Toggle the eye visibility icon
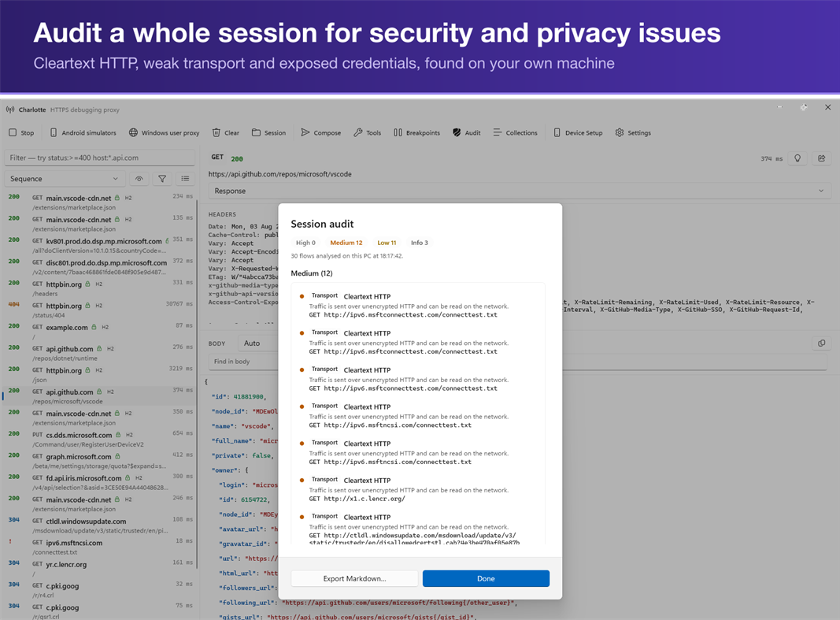Screen dimensions: 840x620 coord(139,179)
